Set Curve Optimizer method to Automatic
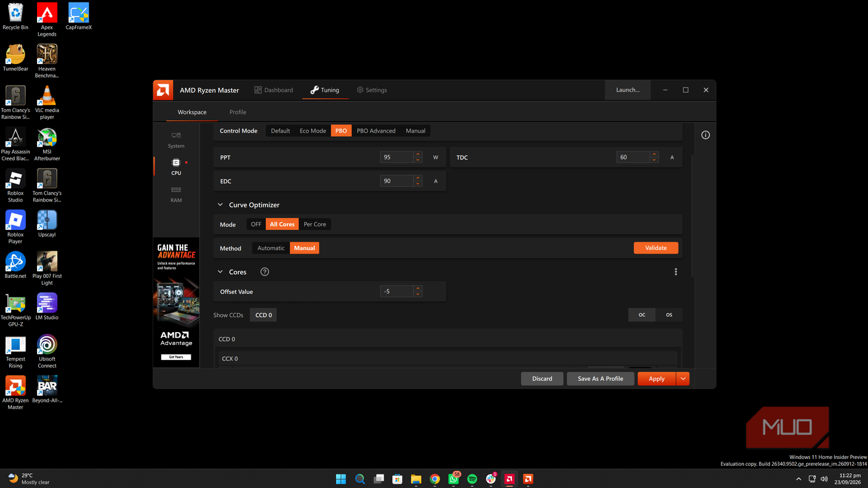 tap(271, 248)
